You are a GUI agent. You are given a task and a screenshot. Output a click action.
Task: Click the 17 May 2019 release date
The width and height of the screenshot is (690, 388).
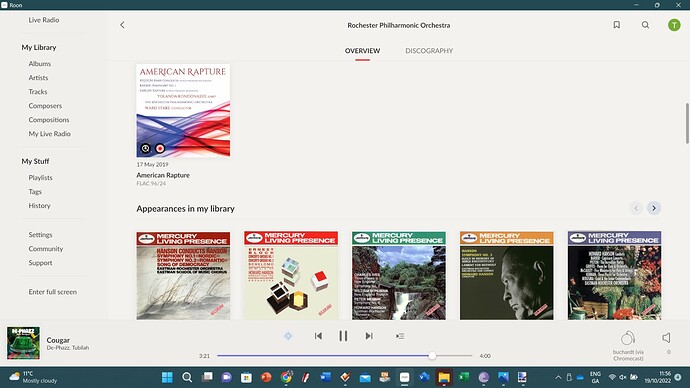pos(152,165)
